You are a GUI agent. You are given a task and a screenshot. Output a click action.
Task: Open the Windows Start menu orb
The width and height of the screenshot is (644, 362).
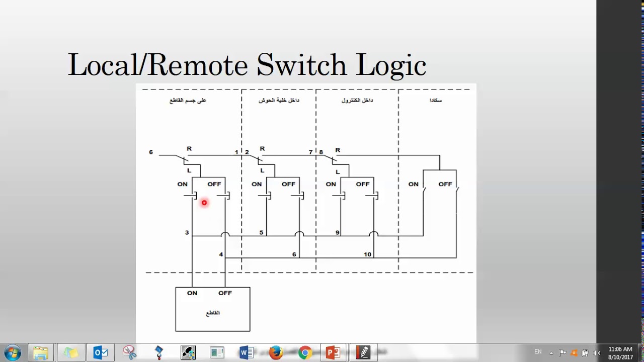pos(12,352)
